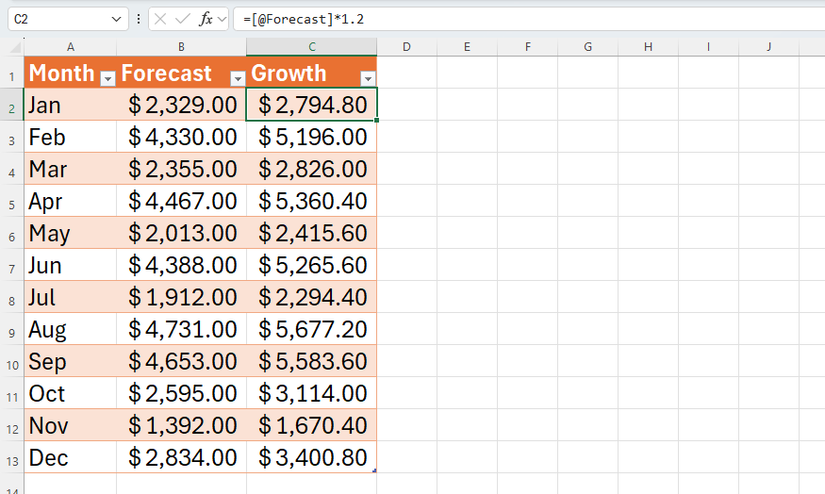Select row 2 header
825x494 pixels.
click(12, 105)
